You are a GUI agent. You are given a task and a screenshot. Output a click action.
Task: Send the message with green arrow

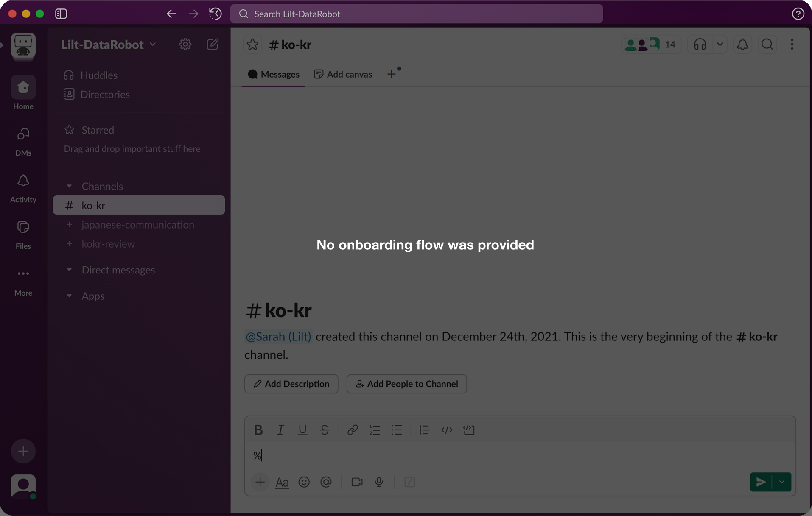click(761, 482)
